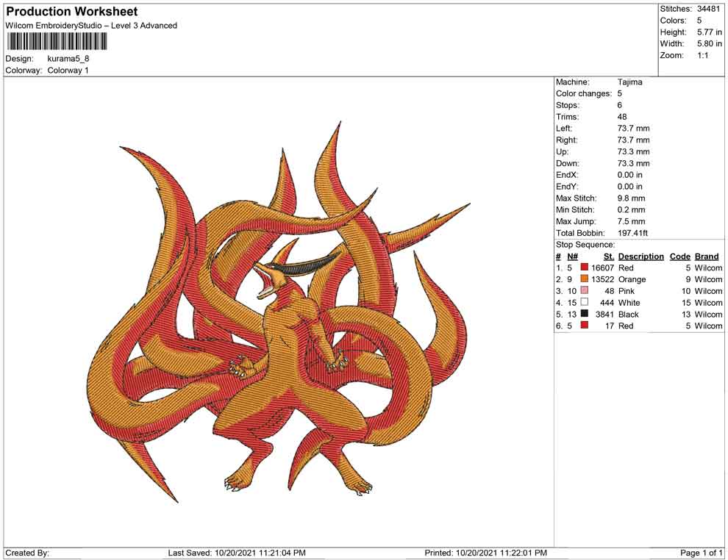Click the Color changes value 5

(619, 94)
